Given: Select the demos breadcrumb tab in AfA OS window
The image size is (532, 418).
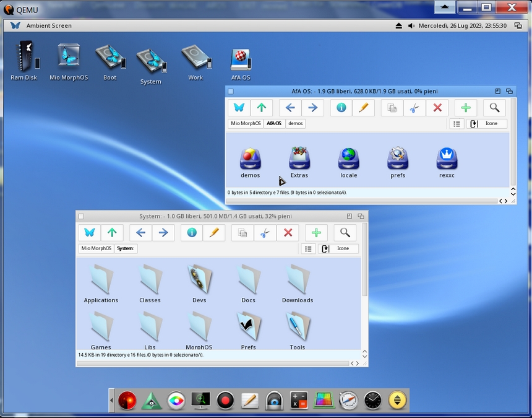Looking at the screenshot, I should (296, 124).
